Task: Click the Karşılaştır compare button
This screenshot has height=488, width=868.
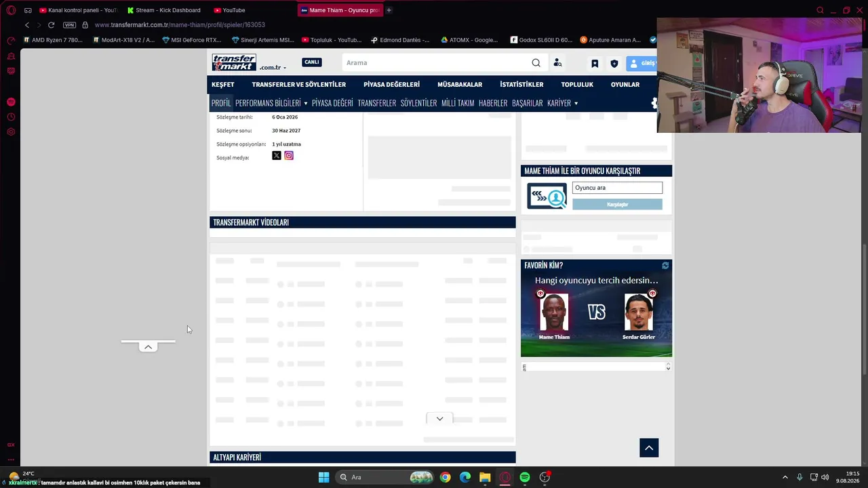Action: (x=617, y=205)
